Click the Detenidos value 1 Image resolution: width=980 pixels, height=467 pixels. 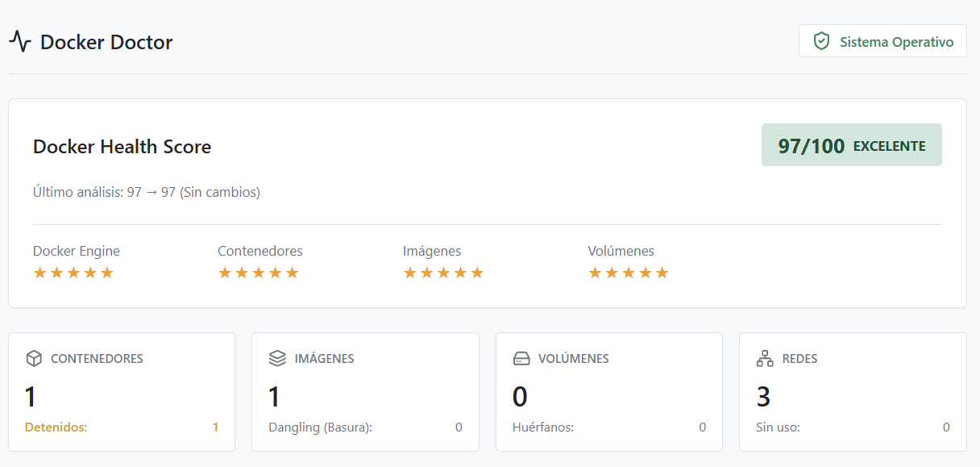215,427
